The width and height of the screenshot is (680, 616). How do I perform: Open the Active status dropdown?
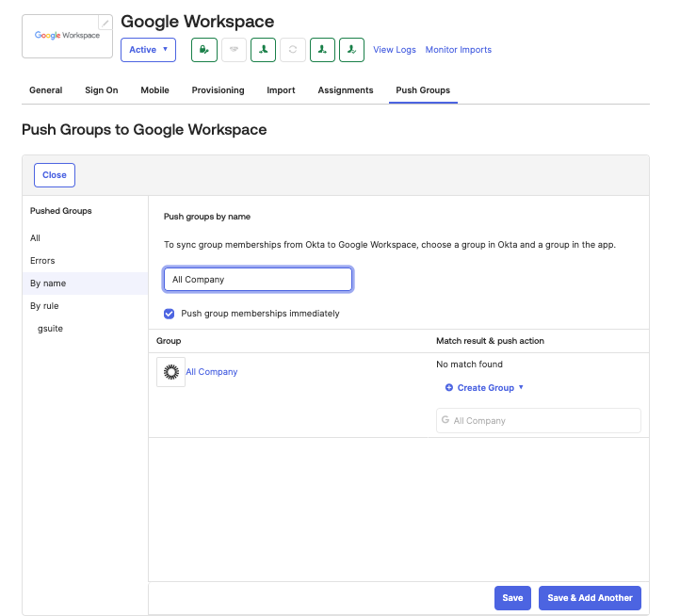pos(148,50)
